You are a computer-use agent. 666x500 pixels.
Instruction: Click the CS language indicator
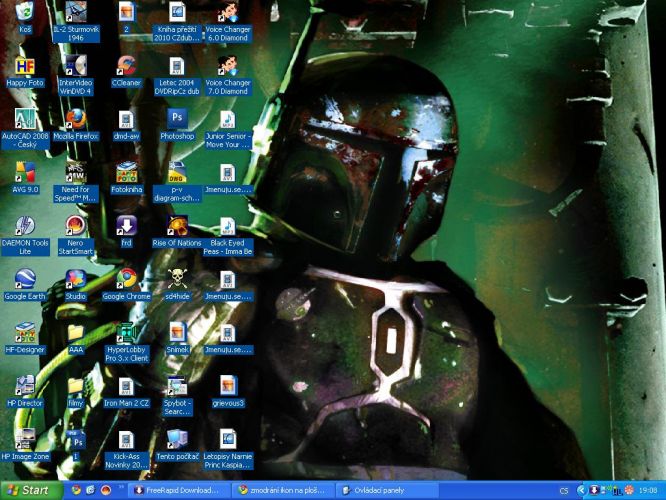click(x=564, y=491)
